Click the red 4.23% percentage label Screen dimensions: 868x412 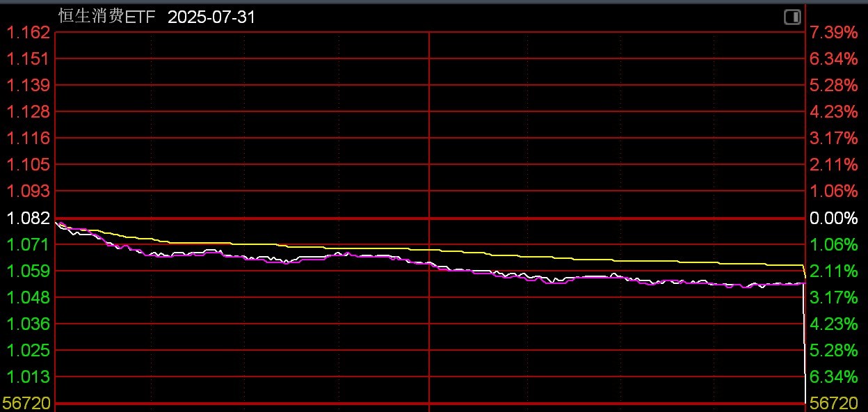tap(833, 111)
